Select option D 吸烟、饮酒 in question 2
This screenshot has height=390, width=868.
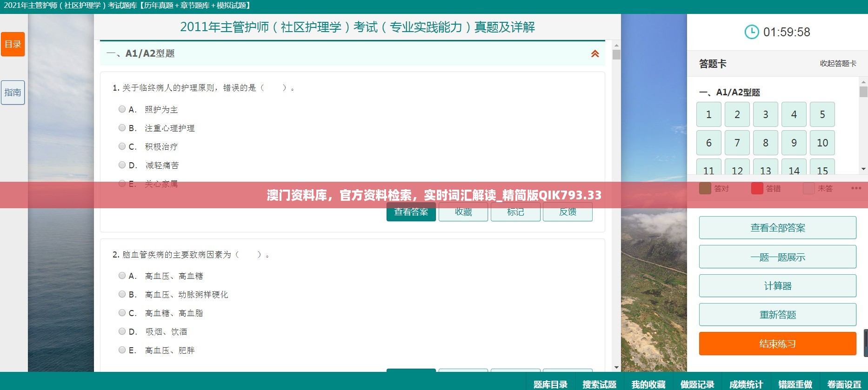click(122, 331)
